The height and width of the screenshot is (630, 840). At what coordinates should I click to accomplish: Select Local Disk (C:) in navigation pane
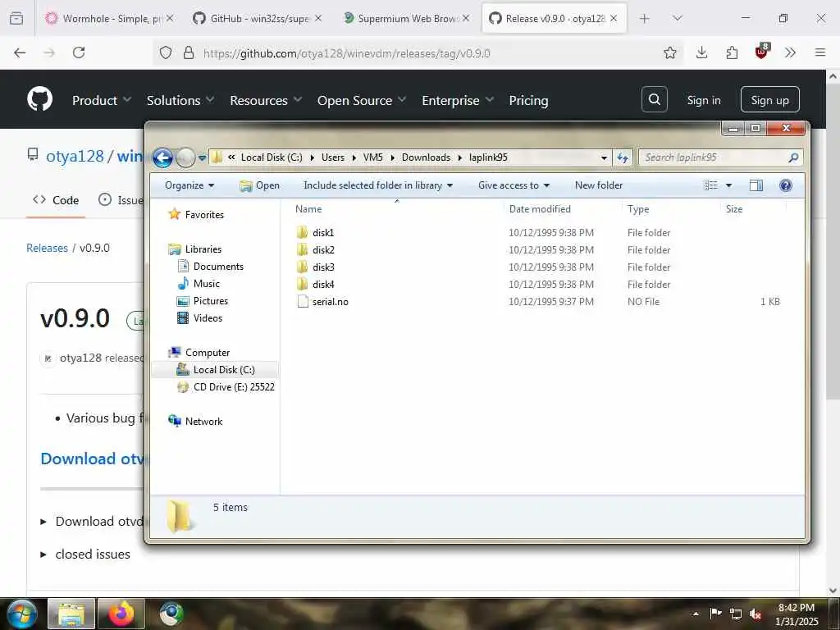(224, 370)
